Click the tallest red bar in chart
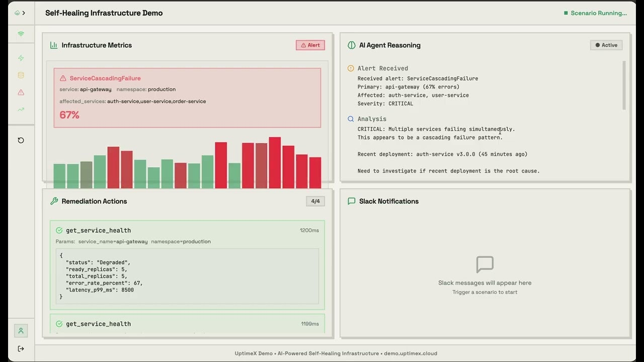The height and width of the screenshot is (362, 644). [275, 162]
